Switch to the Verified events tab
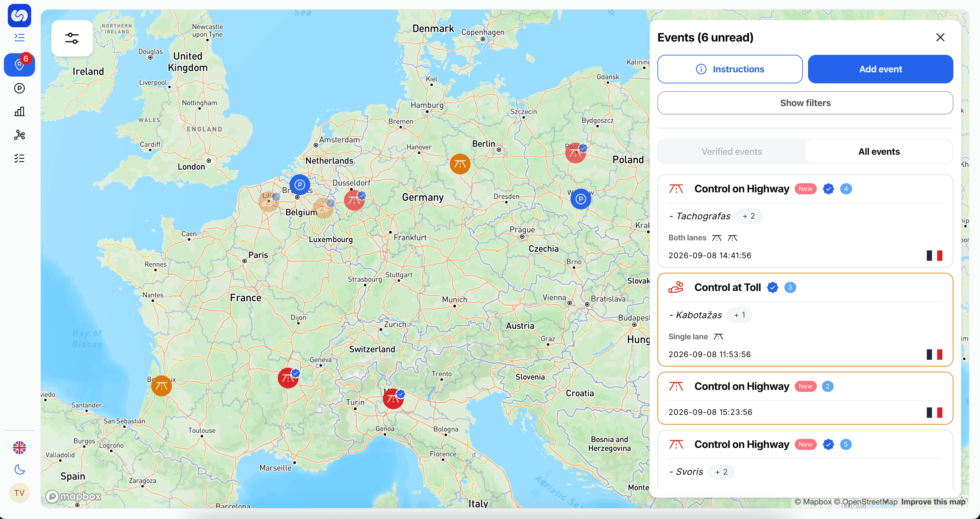Image resolution: width=980 pixels, height=519 pixels. (731, 152)
